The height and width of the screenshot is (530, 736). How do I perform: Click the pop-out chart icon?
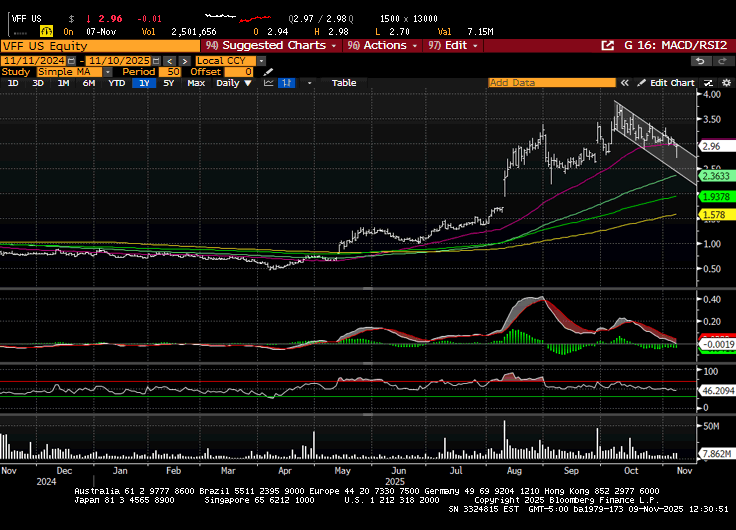[x=607, y=46]
